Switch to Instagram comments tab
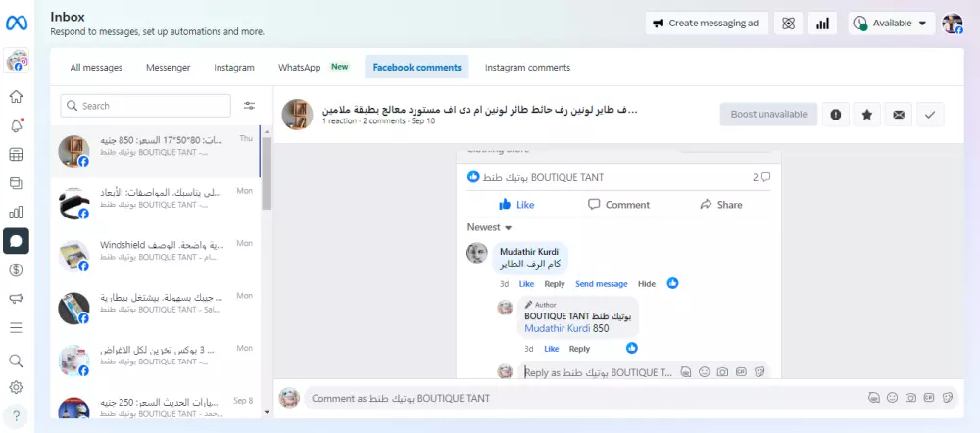 527,67
